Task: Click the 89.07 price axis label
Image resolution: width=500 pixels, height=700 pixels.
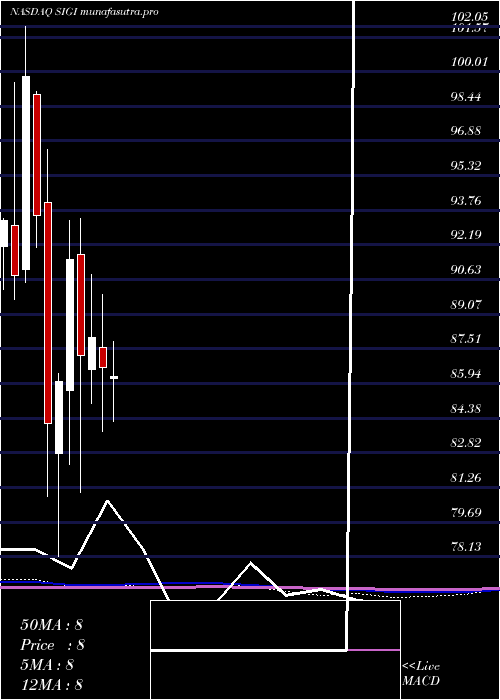Action: (x=466, y=304)
